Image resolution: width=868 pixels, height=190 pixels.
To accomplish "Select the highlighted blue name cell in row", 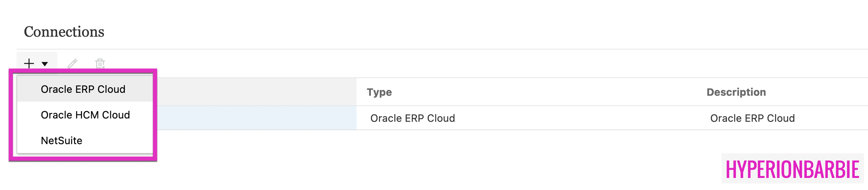I will pos(256,118).
